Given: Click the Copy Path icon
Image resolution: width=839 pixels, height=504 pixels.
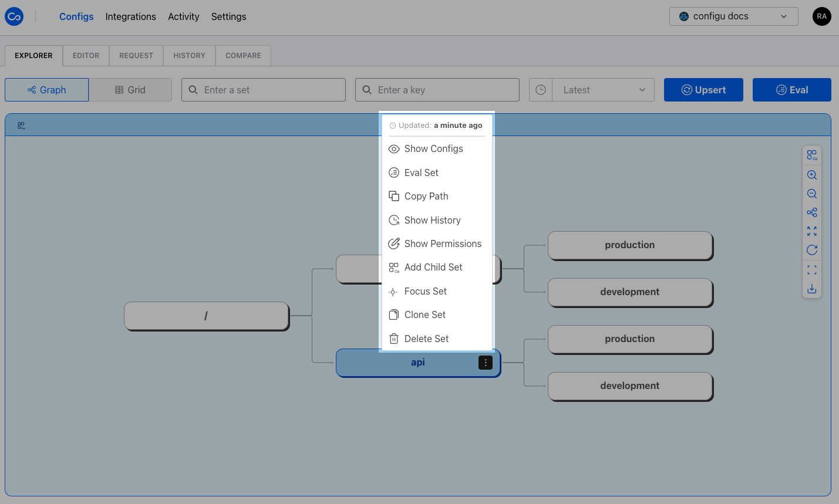Looking at the screenshot, I should [x=394, y=196].
